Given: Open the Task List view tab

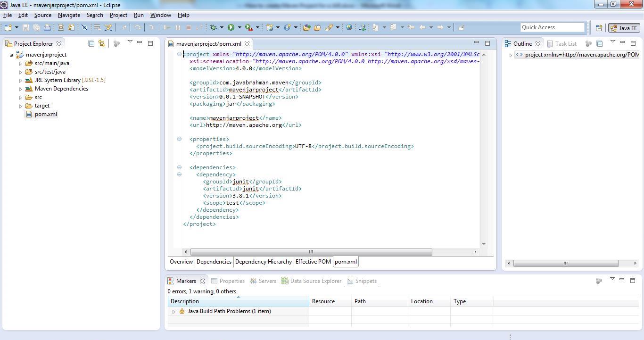Looking at the screenshot, I should click(x=561, y=44).
